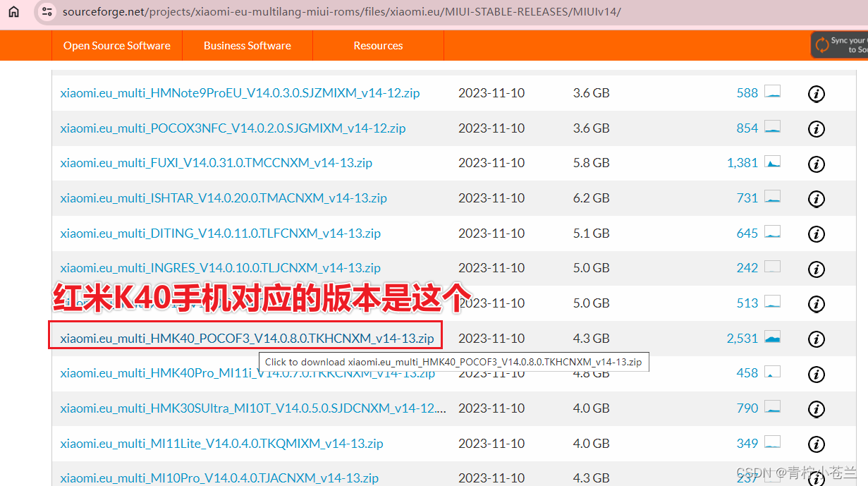Open the Business Software menu
The height and width of the screenshot is (486, 868).
(247, 45)
